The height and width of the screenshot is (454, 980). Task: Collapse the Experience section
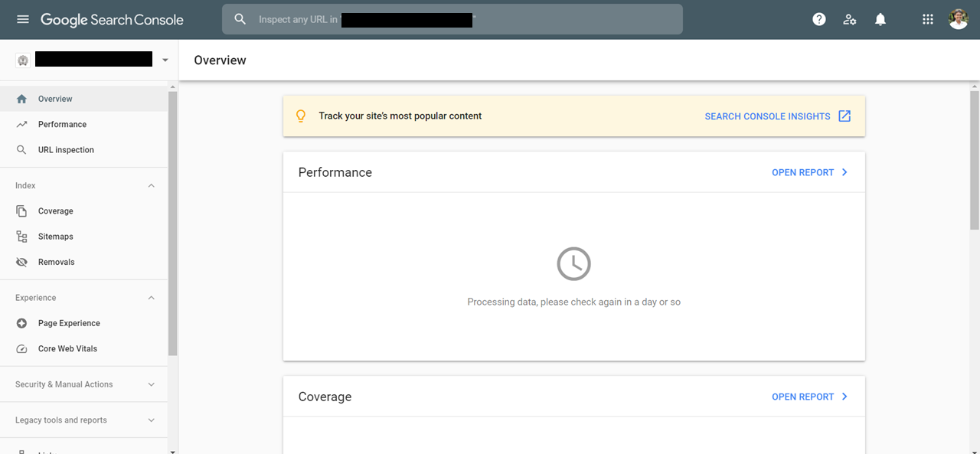point(151,298)
